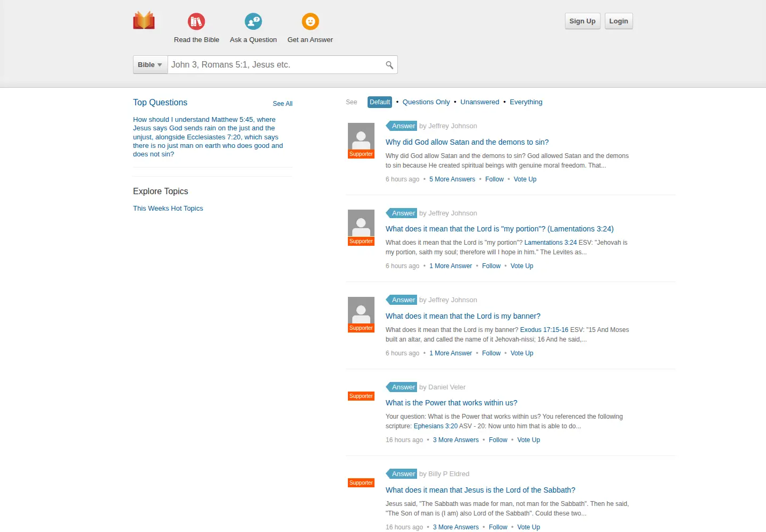Viewport: 766px width, 532px height.
Task: Open the Read the Bible icon
Action: (x=196, y=21)
